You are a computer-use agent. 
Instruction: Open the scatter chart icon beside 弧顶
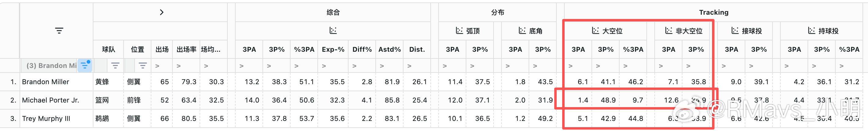[459, 31]
